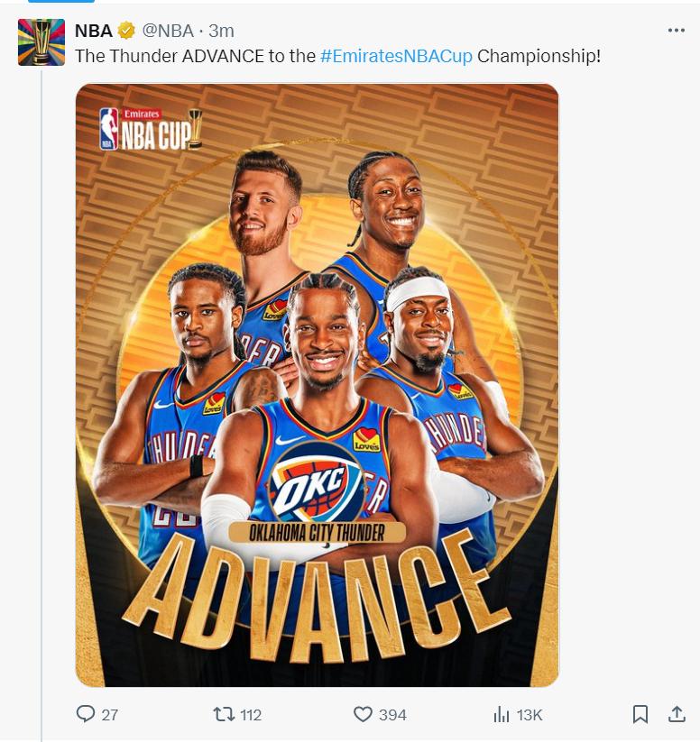Click the 394 likes count

coord(392,715)
